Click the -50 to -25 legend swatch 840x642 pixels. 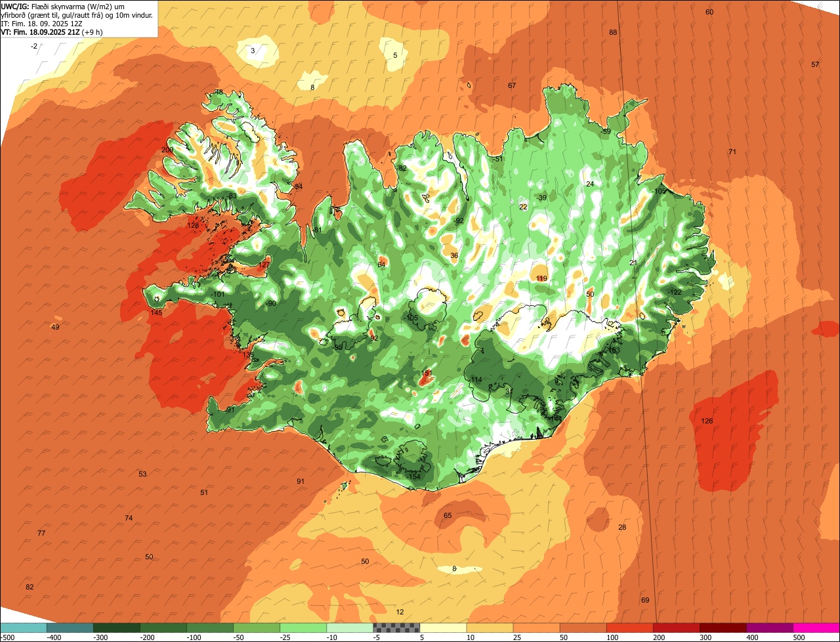tap(257, 628)
